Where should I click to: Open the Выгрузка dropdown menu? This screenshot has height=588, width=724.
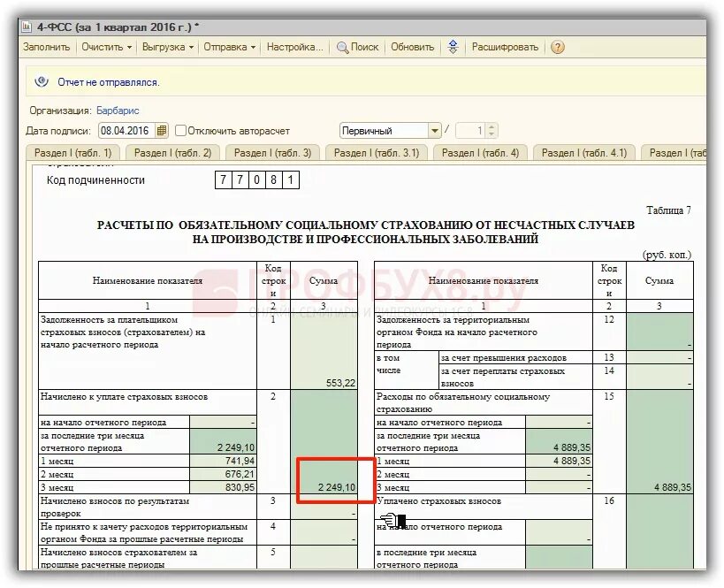(x=168, y=47)
